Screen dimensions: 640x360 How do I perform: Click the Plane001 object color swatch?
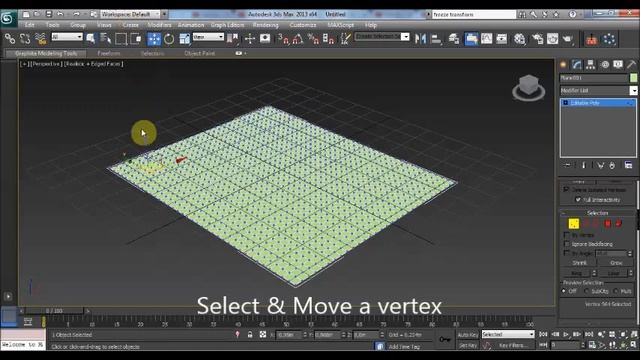tap(633, 78)
